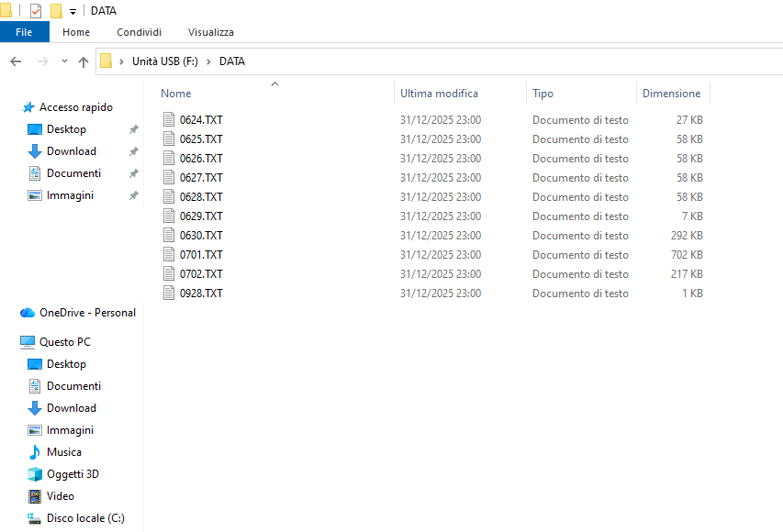783x532 pixels.
Task: Open the Customize Quick Access Toolbar dropdown
Action: pos(73,12)
